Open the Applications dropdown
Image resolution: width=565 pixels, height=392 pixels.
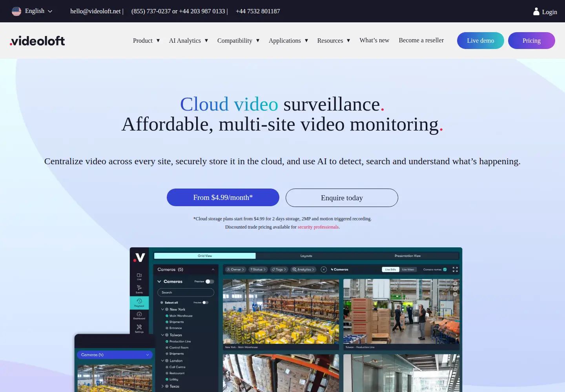coord(288,40)
